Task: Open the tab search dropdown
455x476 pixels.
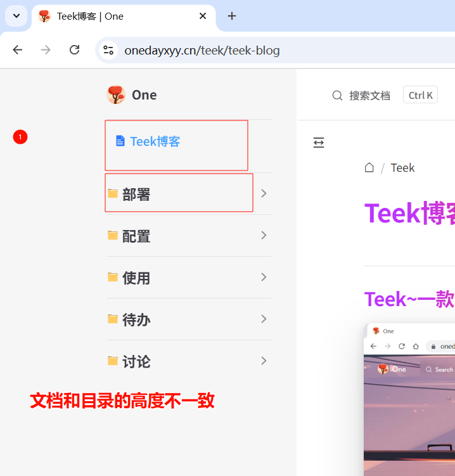Action: point(16,16)
